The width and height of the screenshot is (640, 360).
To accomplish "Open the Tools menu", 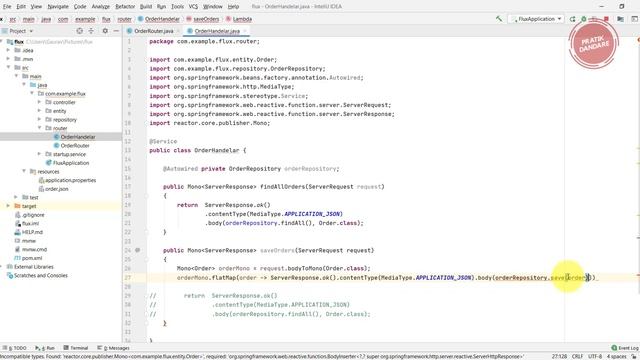I will (177, 7).
